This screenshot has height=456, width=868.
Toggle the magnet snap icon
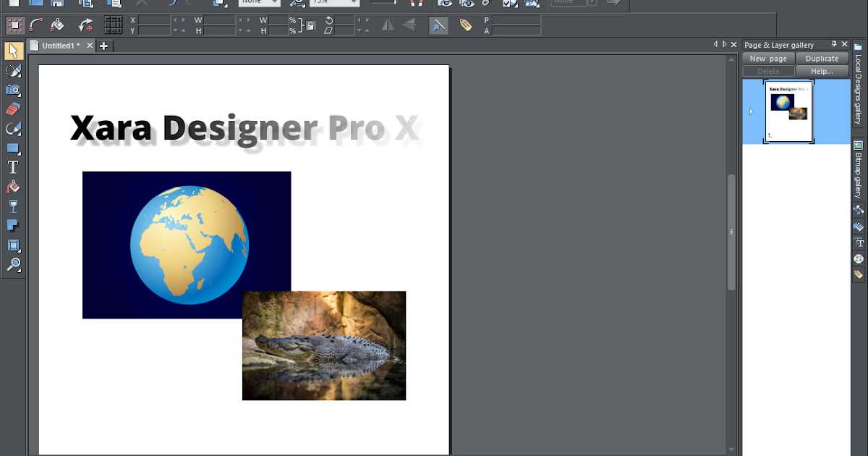pos(418,4)
